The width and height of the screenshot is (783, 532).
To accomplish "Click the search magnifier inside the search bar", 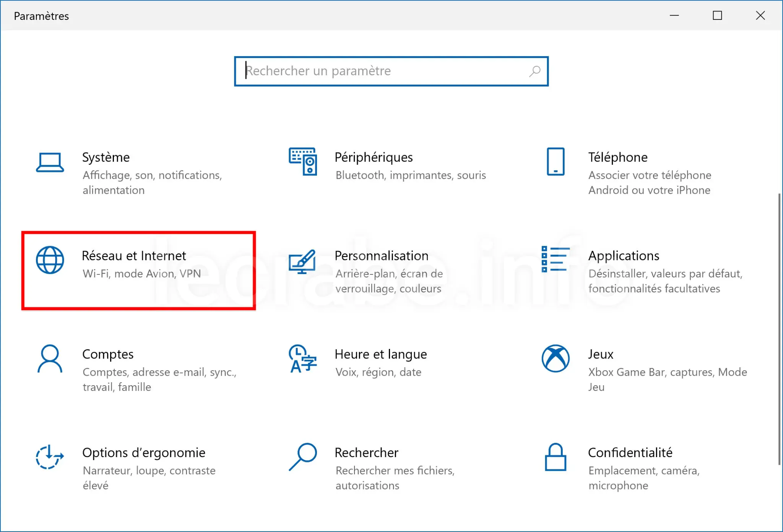I will 534,71.
